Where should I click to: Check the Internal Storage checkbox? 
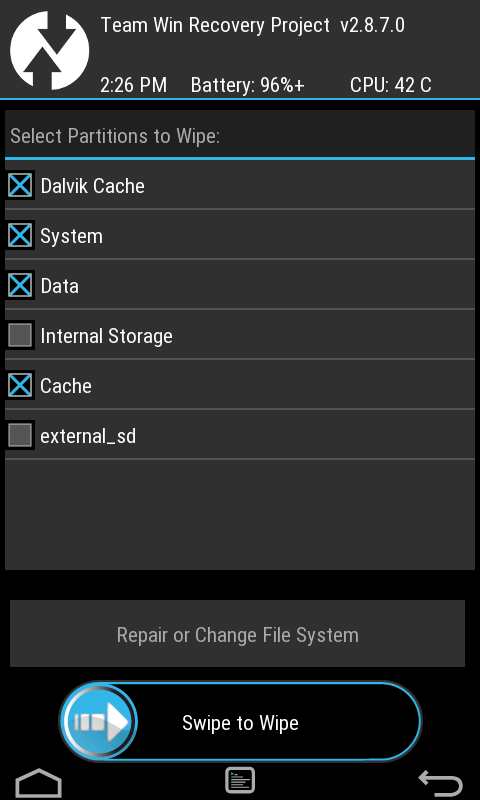click(20, 335)
